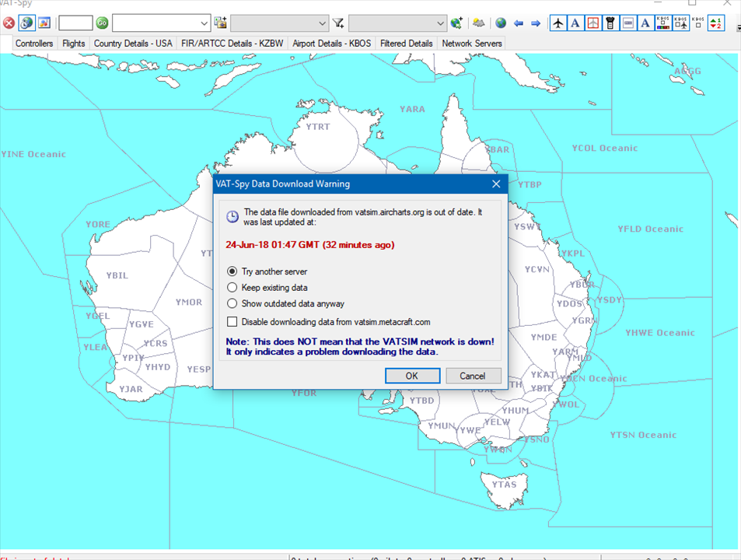Select the Try another server option
This screenshot has width=741, height=560.
tap(267, 271)
